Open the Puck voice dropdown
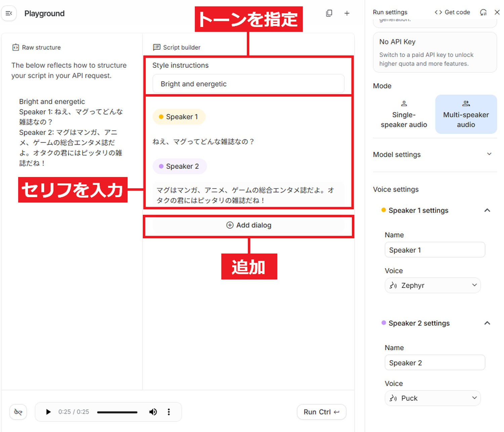 click(x=432, y=398)
